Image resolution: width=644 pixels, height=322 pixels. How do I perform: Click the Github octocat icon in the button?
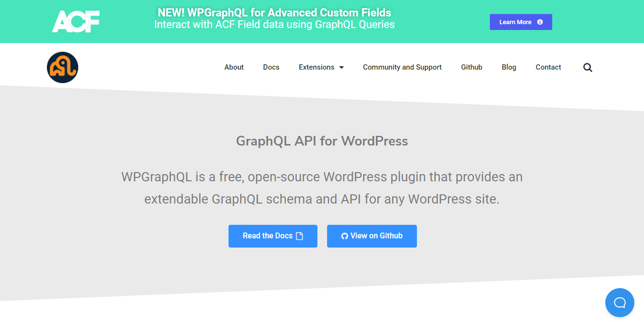[344, 236]
